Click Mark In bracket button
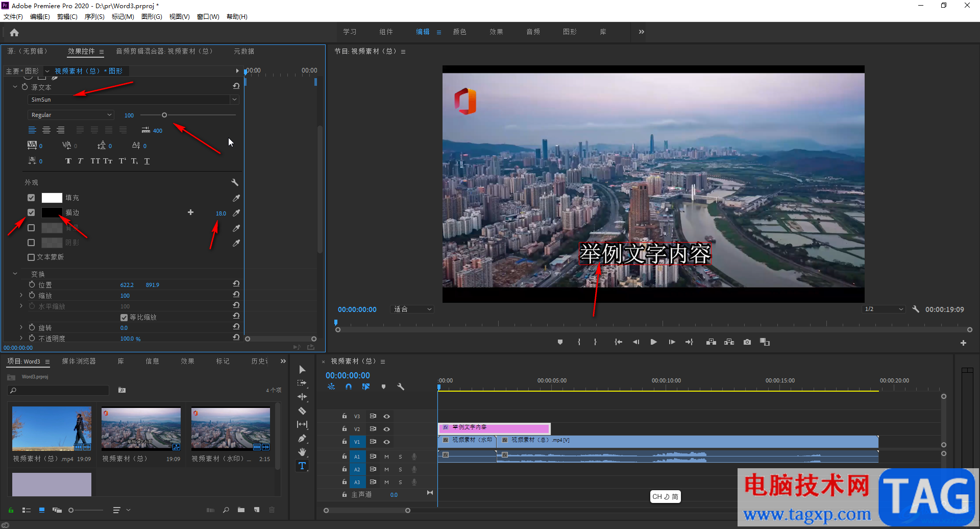Image resolution: width=980 pixels, height=529 pixels. [579, 342]
